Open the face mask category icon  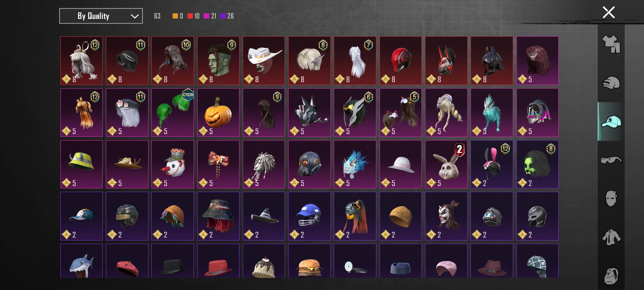(x=611, y=198)
